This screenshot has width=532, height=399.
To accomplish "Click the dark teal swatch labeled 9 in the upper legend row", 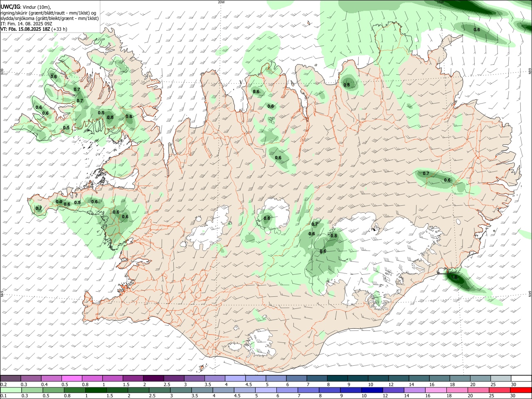I will click(x=358, y=378).
